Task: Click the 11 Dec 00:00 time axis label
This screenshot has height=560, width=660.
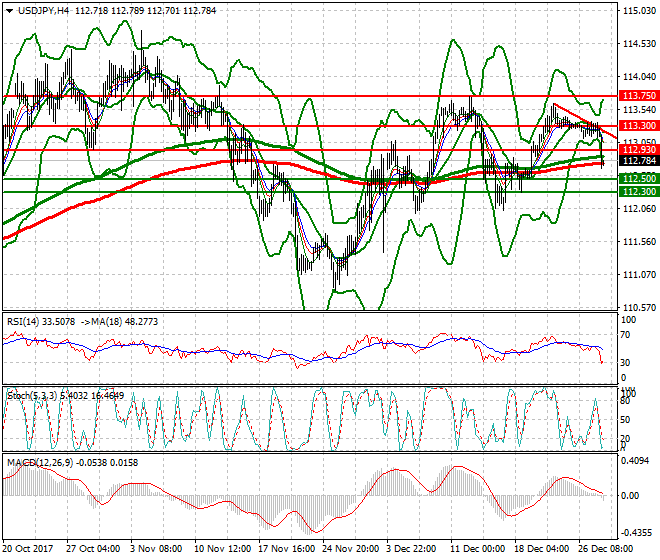Action: pyautogui.click(x=480, y=549)
